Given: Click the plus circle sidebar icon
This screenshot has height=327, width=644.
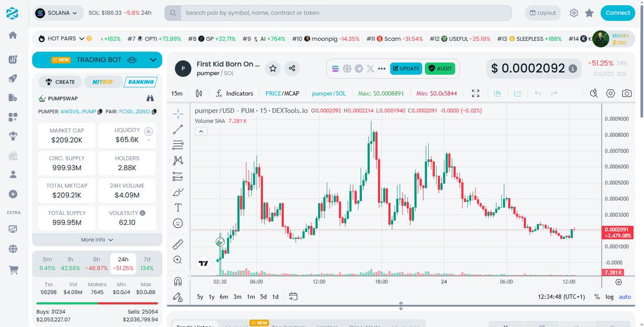Looking at the screenshot, I should 13,194.
